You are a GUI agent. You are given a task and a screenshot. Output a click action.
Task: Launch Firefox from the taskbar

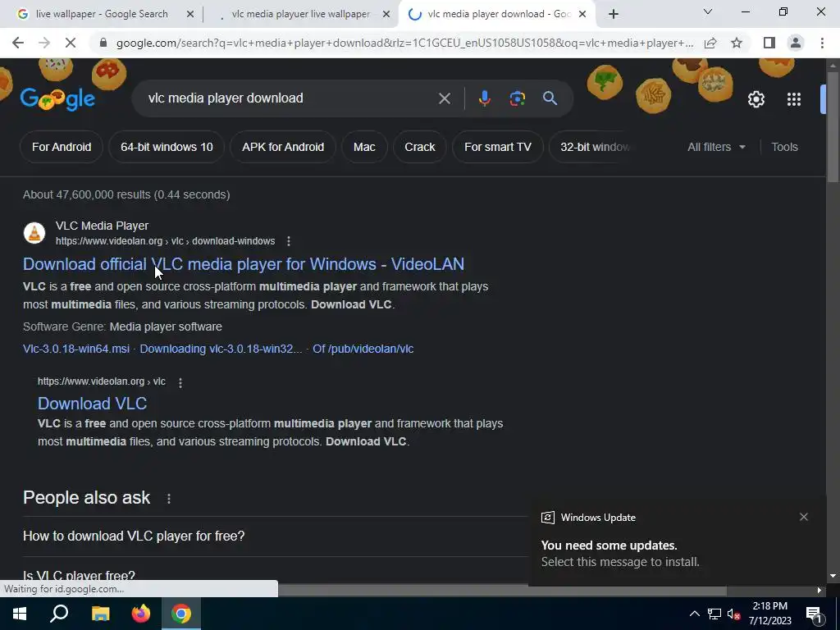pos(141,614)
